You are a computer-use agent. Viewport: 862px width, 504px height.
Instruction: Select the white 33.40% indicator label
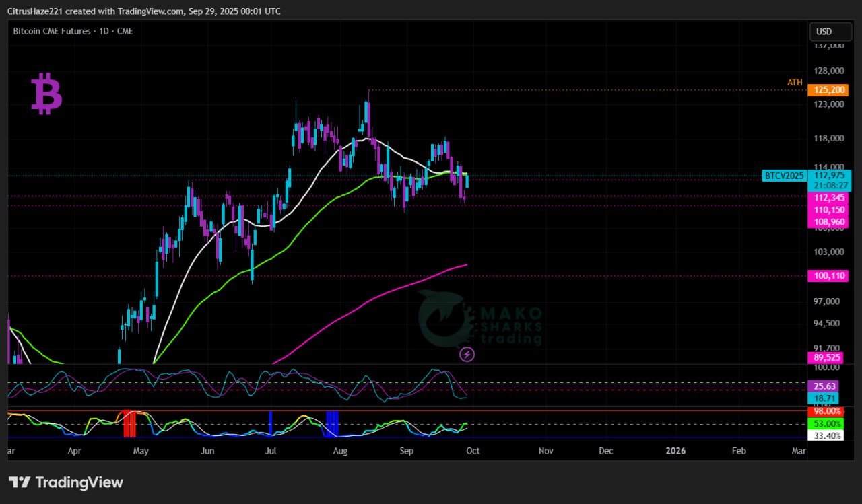[x=826, y=436]
